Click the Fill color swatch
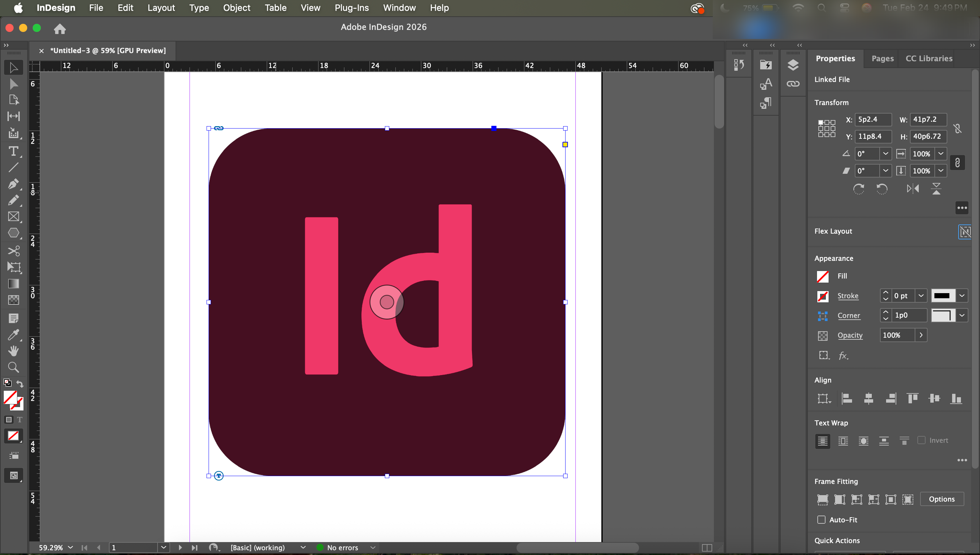Screen dimensions: 980x555 pyautogui.click(x=822, y=276)
